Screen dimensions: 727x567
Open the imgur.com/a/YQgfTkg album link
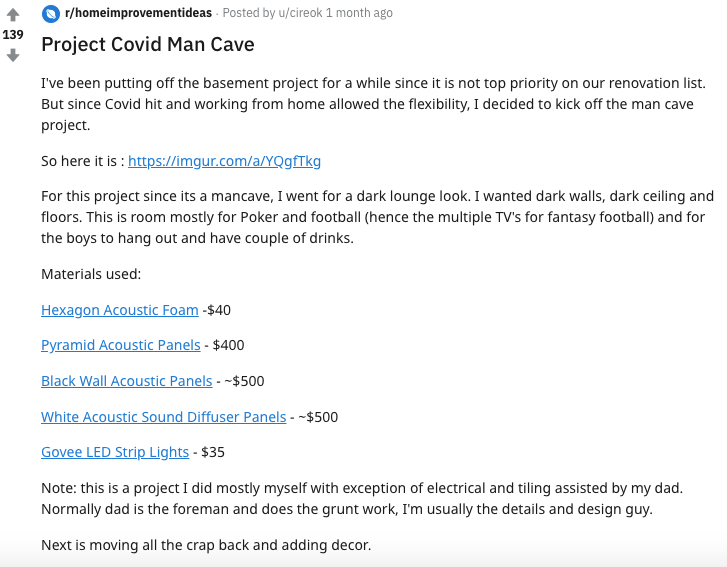coord(224,161)
